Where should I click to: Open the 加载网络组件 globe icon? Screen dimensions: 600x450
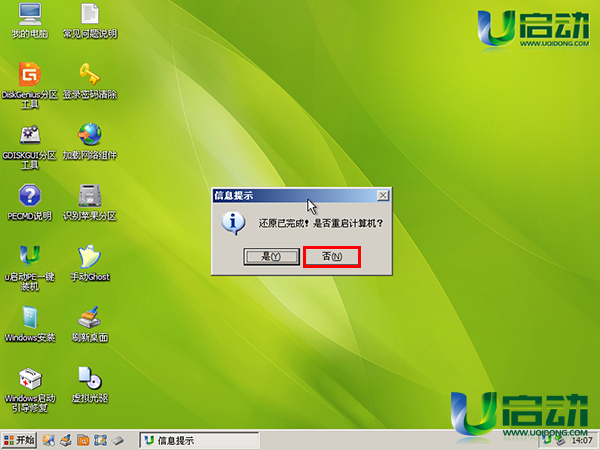point(90,135)
